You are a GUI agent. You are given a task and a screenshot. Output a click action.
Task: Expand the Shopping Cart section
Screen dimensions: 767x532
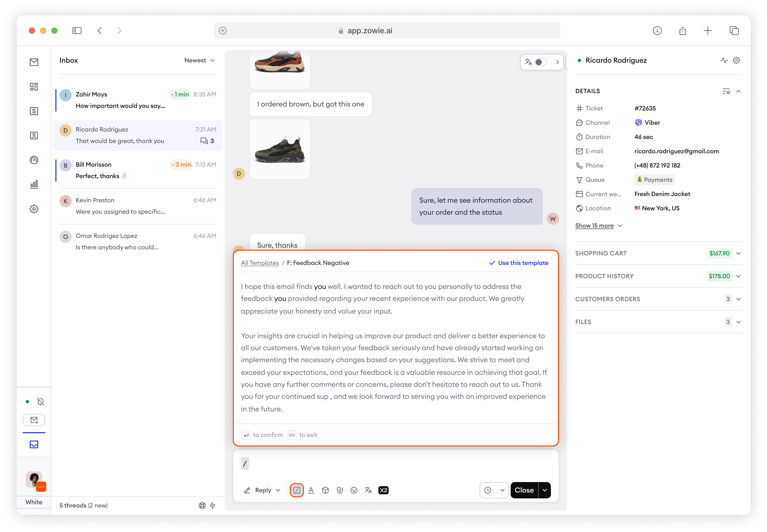point(738,253)
